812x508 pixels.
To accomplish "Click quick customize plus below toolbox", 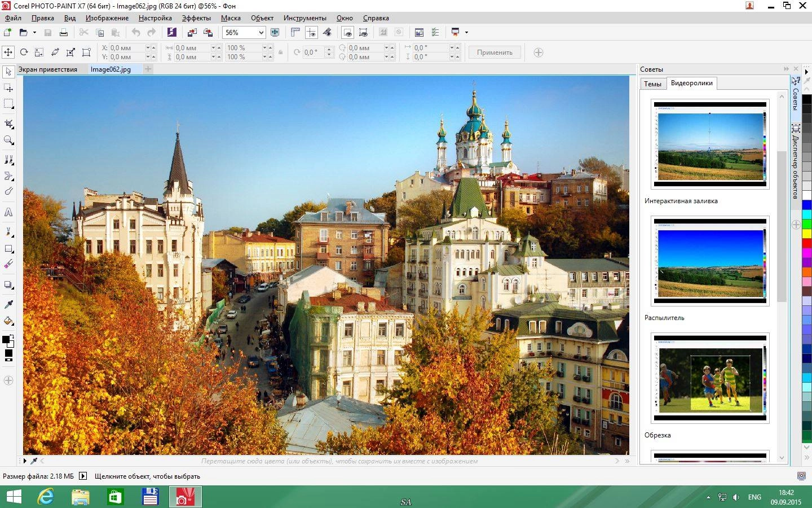I will (x=8, y=380).
